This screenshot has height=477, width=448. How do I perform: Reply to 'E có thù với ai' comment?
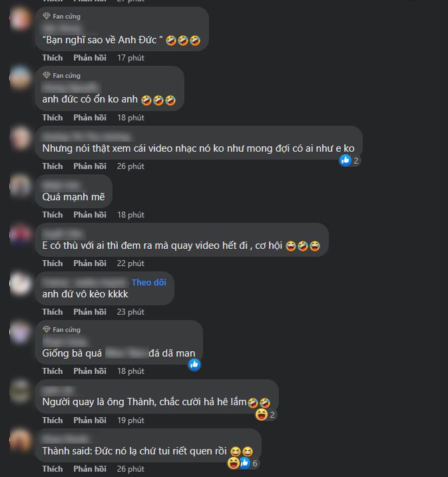90,263
